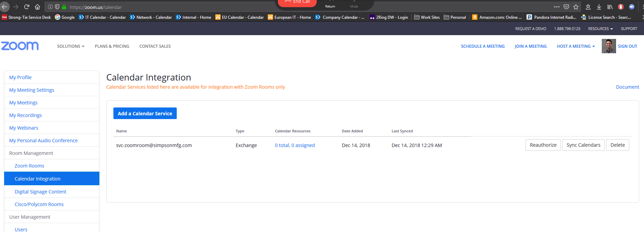644x232 pixels.
Task: Expand Host a Meeting dropdown
Action: (x=576, y=46)
